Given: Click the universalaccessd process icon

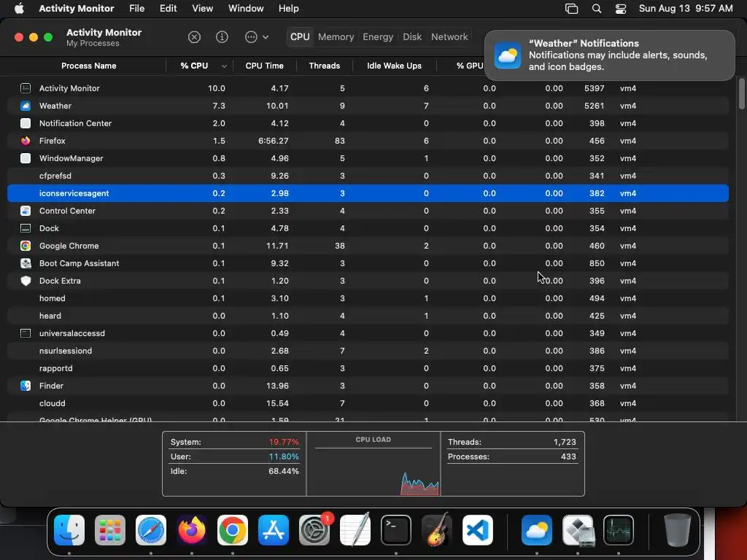Looking at the screenshot, I should click(26, 333).
